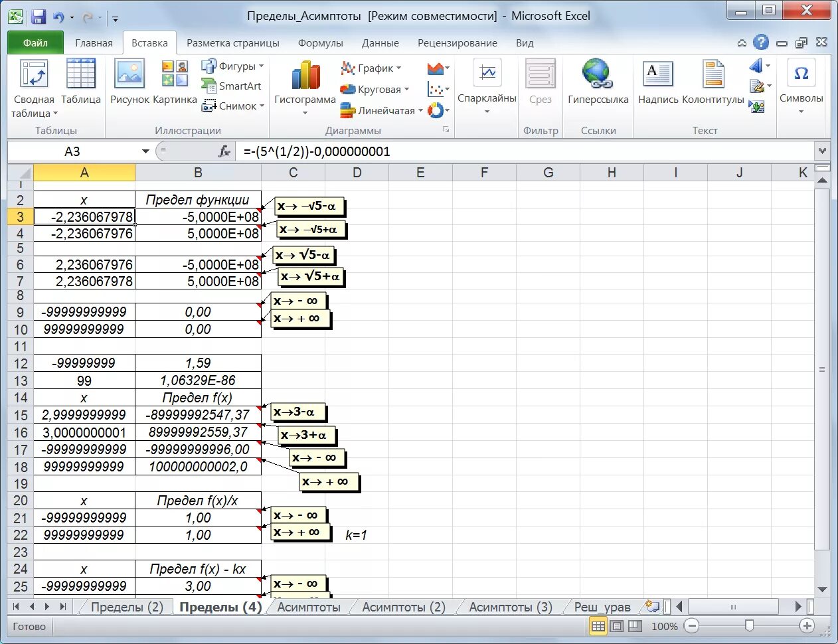The image size is (838, 644).
Task: Switch to the Формулы tab
Action: [x=321, y=42]
